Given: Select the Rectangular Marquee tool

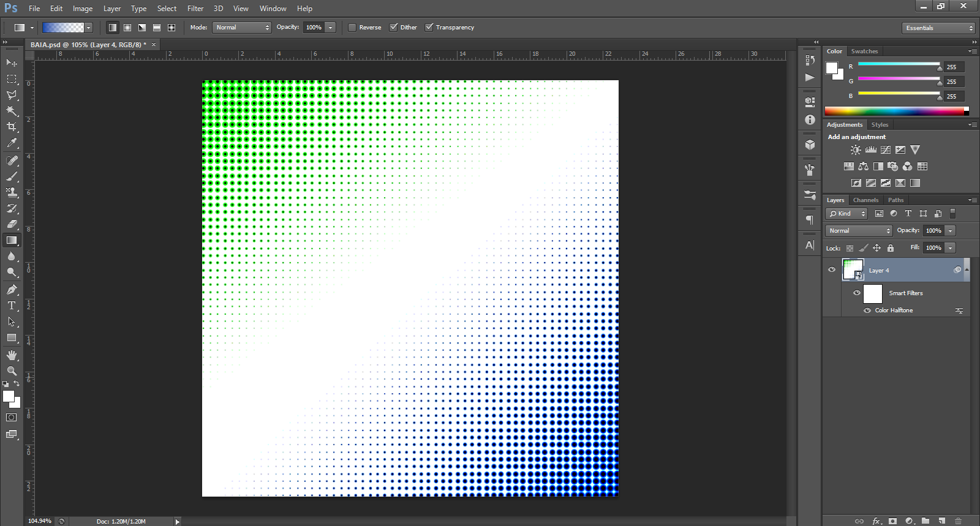Looking at the screenshot, I should 12,79.
